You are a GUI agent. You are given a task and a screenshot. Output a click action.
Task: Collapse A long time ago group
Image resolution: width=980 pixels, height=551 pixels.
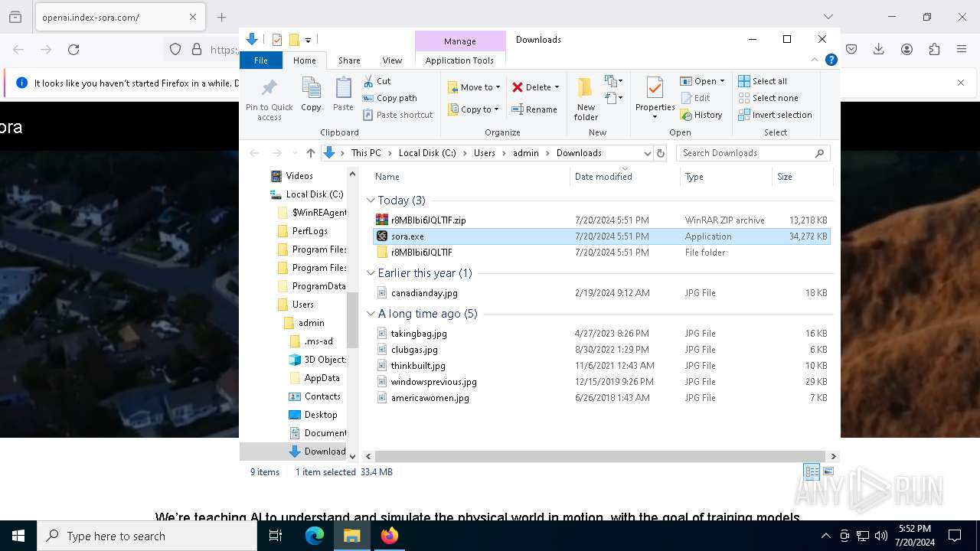(371, 314)
